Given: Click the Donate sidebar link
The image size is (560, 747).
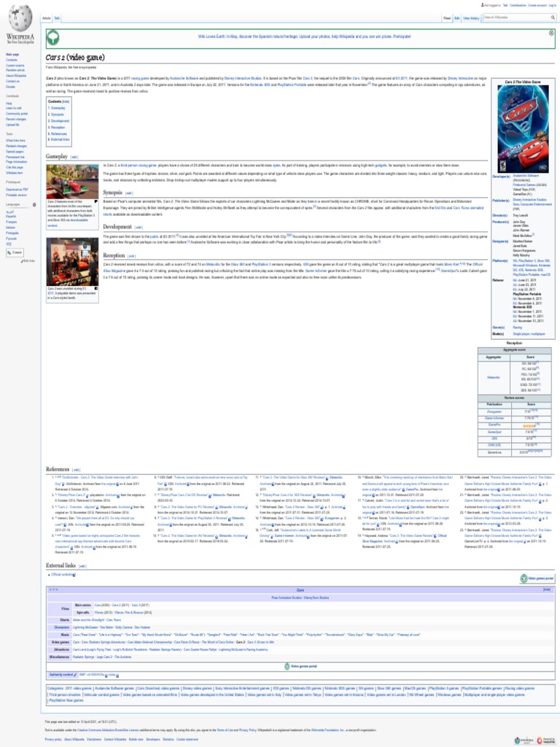Looking at the screenshot, I should [x=10, y=87].
